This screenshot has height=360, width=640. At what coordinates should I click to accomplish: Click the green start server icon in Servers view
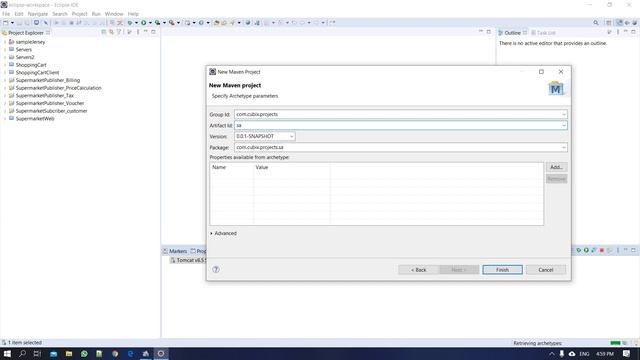tap(586, 250)
